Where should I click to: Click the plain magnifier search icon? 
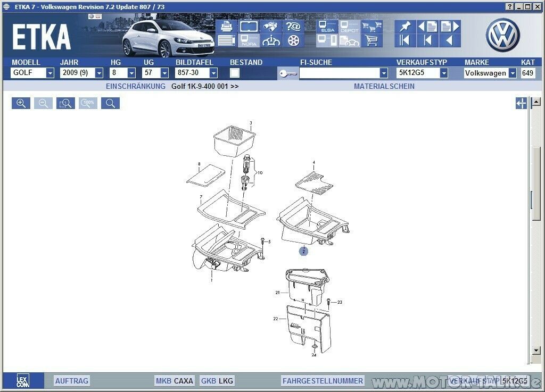pyautogui.click(x=111, y=103)
